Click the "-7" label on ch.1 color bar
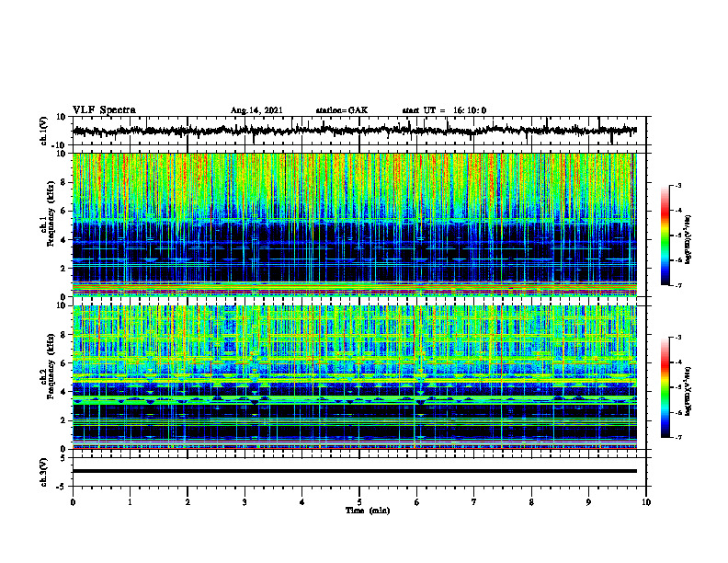The width and height of the screenshot is (728, 563). (678, 285)
